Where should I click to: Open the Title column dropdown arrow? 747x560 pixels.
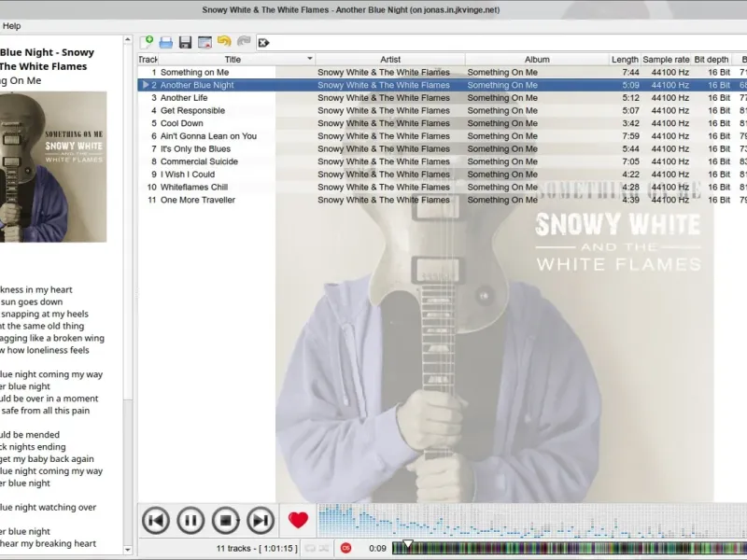310,59
